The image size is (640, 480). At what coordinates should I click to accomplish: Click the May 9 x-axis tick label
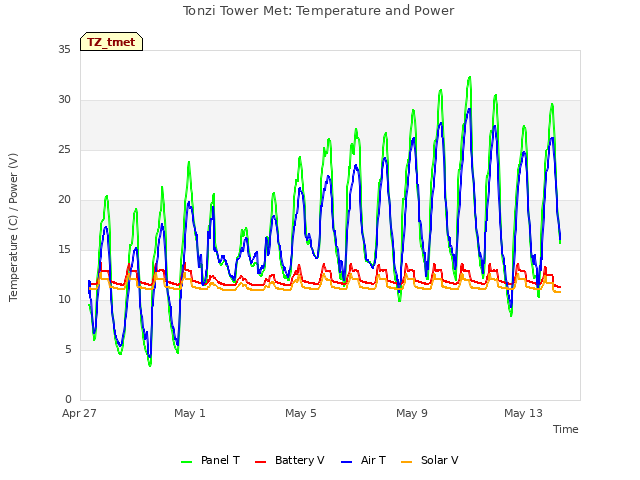point(412,413)
